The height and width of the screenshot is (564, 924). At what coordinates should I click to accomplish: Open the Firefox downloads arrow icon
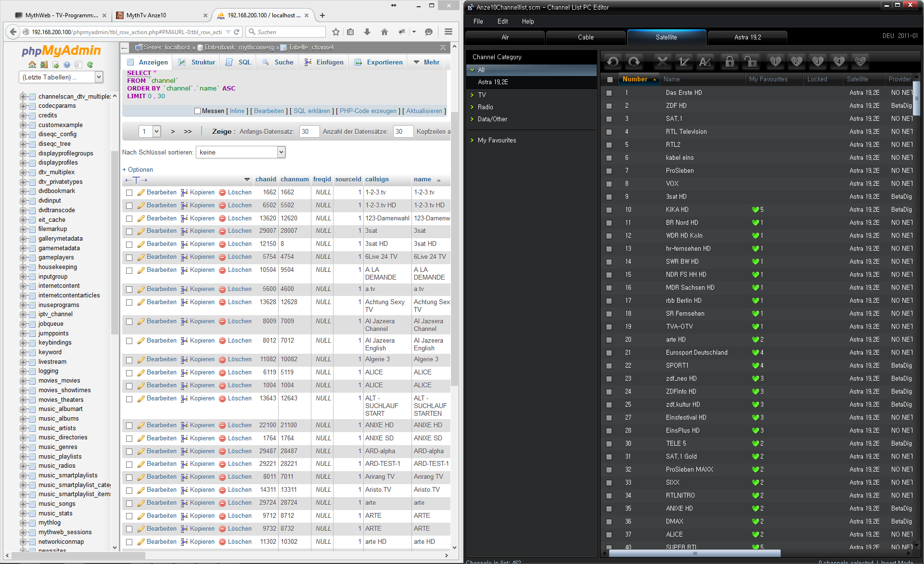coord(367,32)
